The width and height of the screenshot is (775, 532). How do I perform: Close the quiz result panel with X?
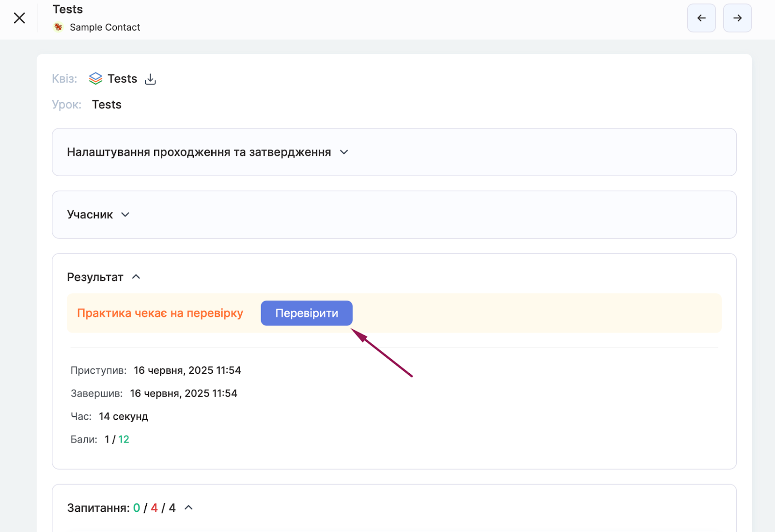(19, 18)
